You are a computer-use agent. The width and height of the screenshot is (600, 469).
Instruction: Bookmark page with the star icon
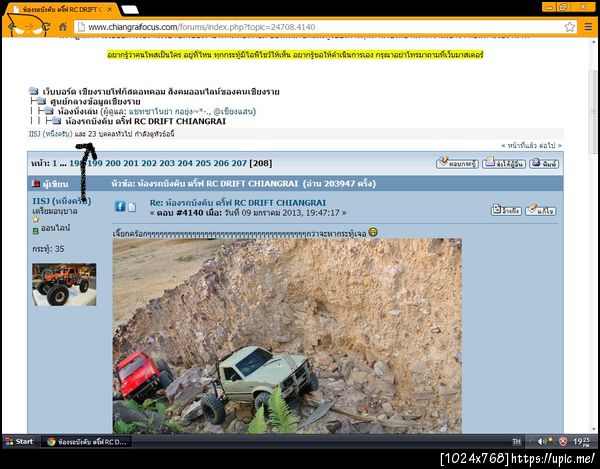(x=569, y=27)
